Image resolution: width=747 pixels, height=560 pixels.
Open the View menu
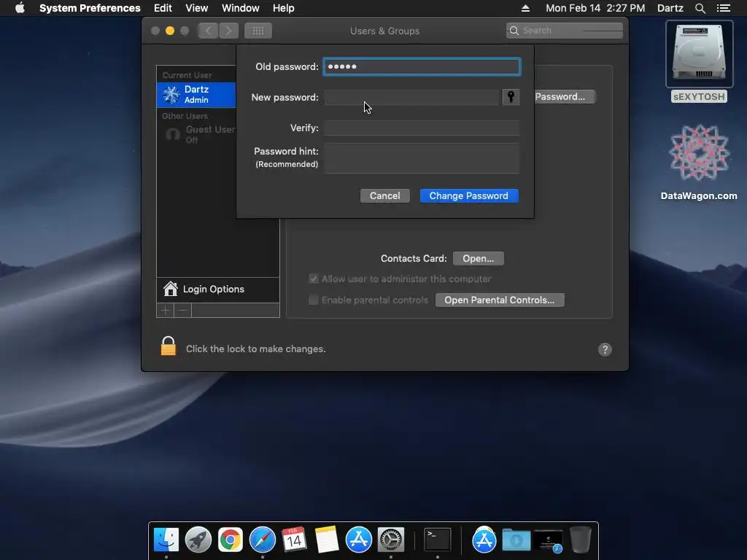(x=197, y=8)
